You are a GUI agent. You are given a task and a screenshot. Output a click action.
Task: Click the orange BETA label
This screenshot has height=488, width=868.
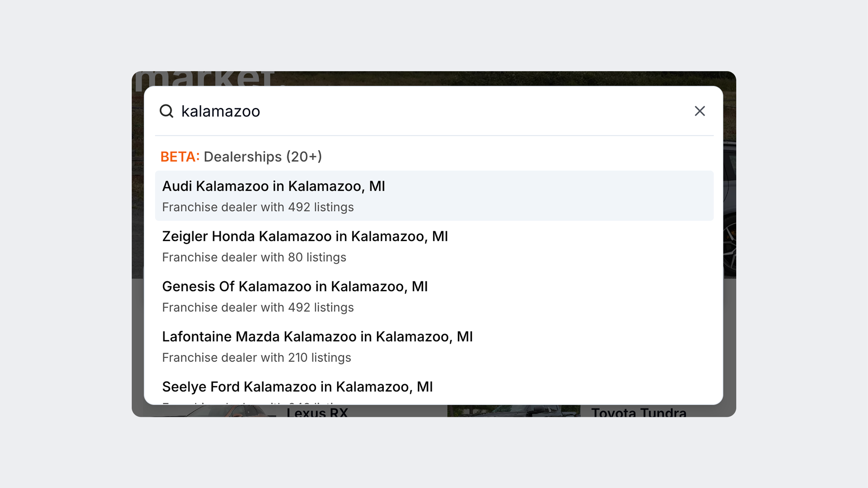tap(180, 156)
